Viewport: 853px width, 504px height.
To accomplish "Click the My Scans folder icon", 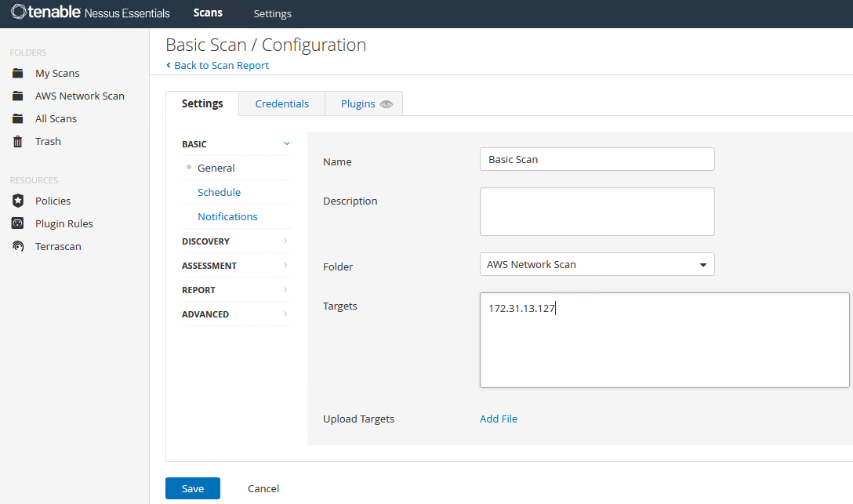I will (x=18, y=73).
